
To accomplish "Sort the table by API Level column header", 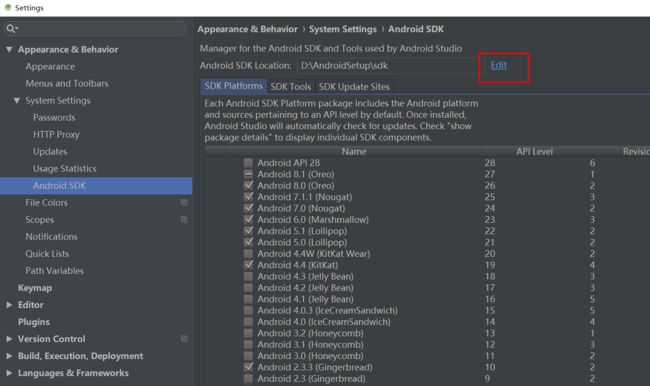I will pos(534,151).
